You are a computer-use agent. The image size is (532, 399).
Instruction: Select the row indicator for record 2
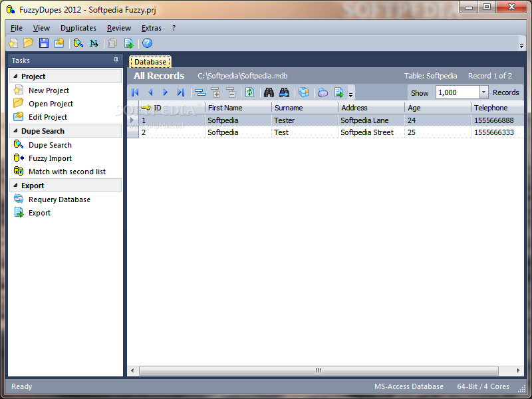pyautogui.click(x=133, y=132)
